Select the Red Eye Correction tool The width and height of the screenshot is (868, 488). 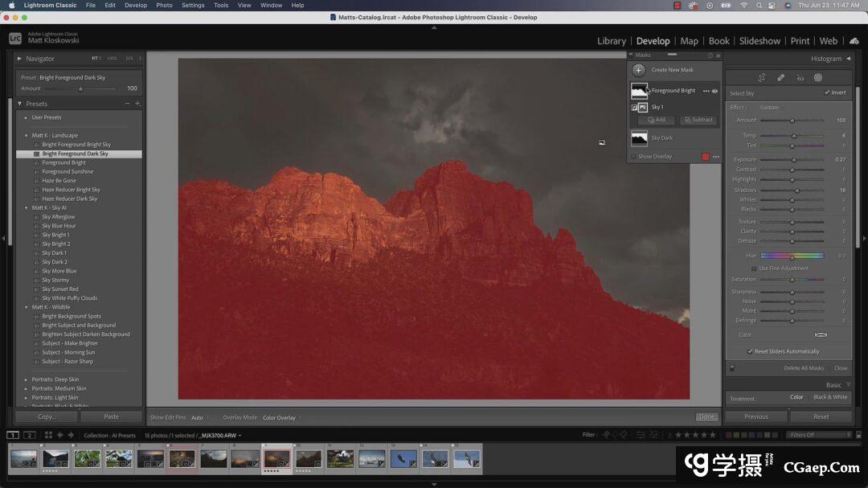(800, 78)
